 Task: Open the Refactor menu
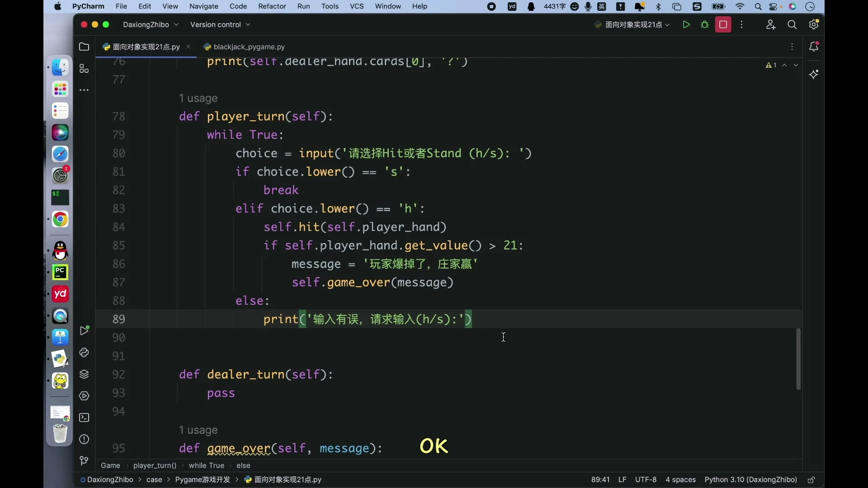coord(272,6)
